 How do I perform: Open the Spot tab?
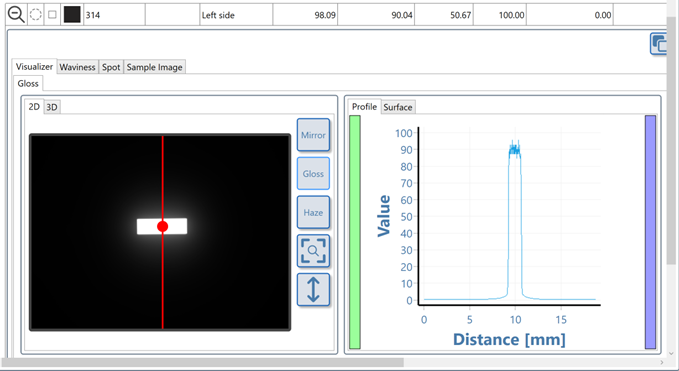click(x=111, y=67)
